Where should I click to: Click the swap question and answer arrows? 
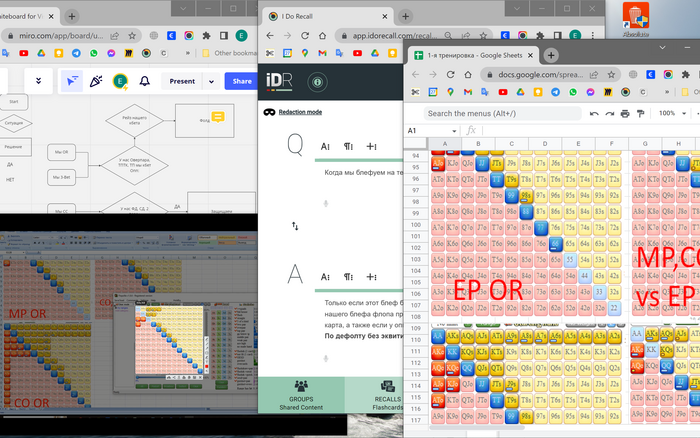(x=295, y=226)
